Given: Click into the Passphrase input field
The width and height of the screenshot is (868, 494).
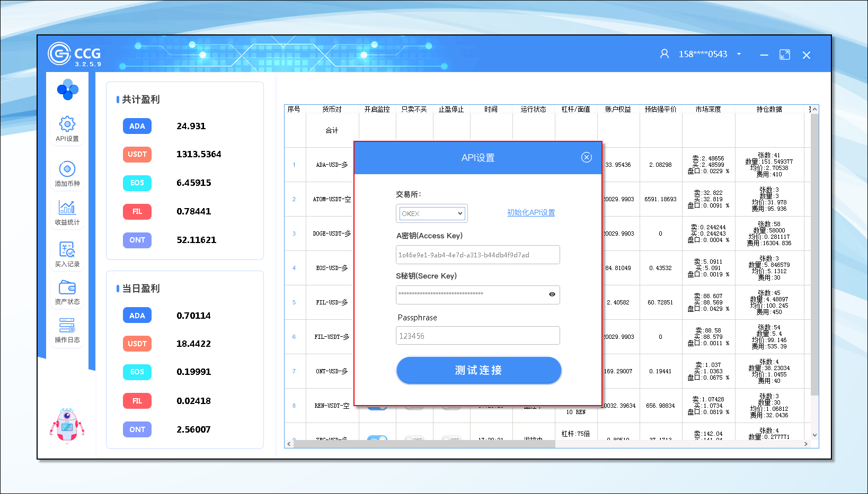Looking at the screenshot, I should 477,336.
